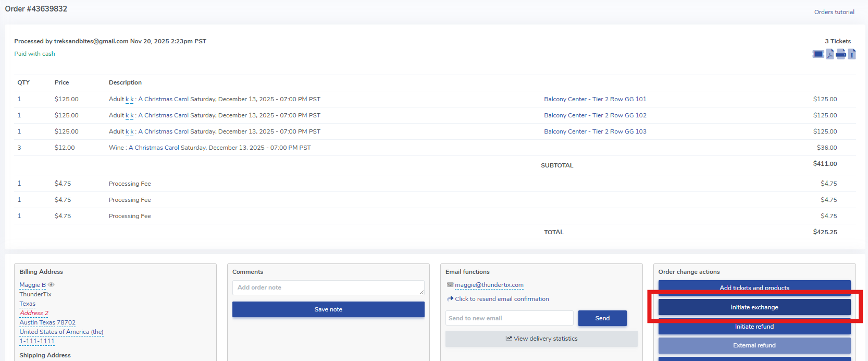Screen dimensions: 868x361
Task: Open seat Balcony Center Tier 2 Row GG 103
Action: point(595,131)
